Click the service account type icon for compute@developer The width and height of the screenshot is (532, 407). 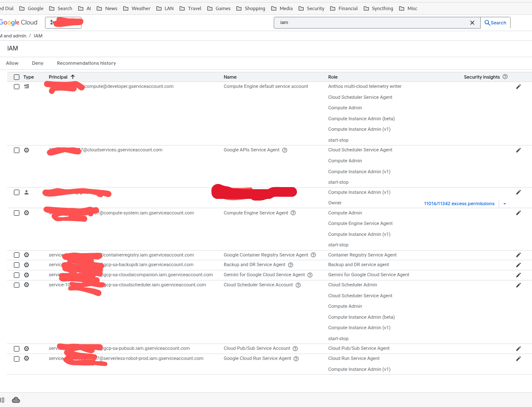pos(26,86)
